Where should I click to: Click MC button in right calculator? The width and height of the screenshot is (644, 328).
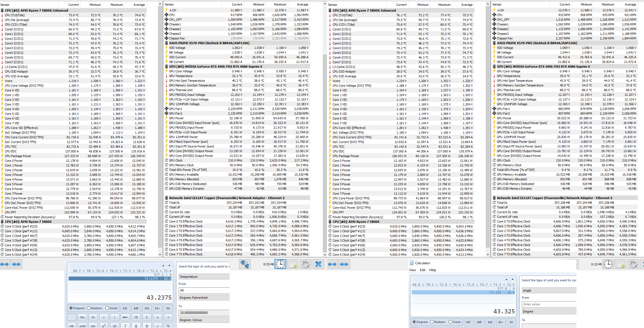coord(469,322)
